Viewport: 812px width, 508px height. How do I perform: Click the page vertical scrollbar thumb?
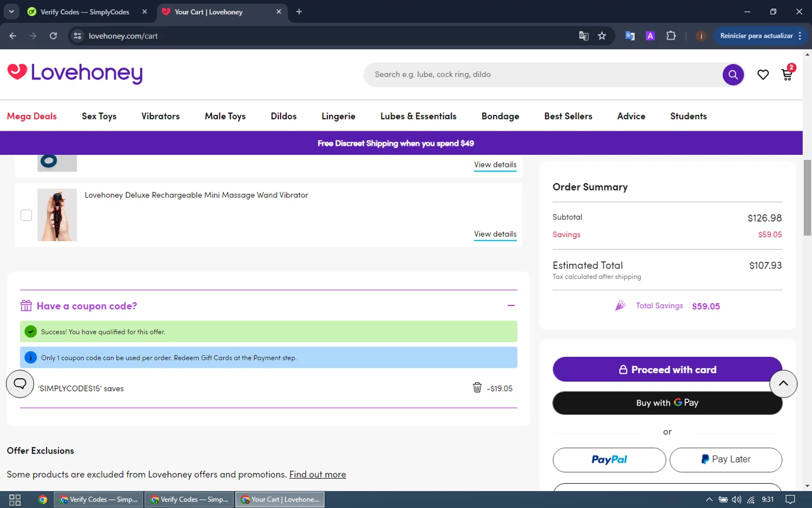[x=807, y=198]
